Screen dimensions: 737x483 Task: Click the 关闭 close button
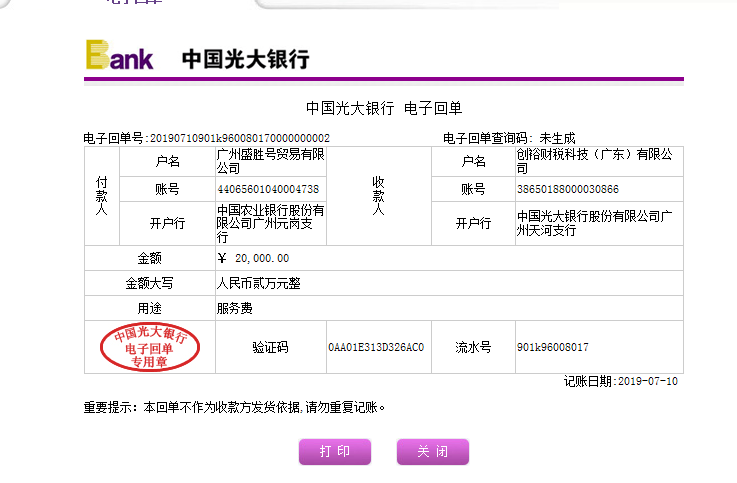433,452
